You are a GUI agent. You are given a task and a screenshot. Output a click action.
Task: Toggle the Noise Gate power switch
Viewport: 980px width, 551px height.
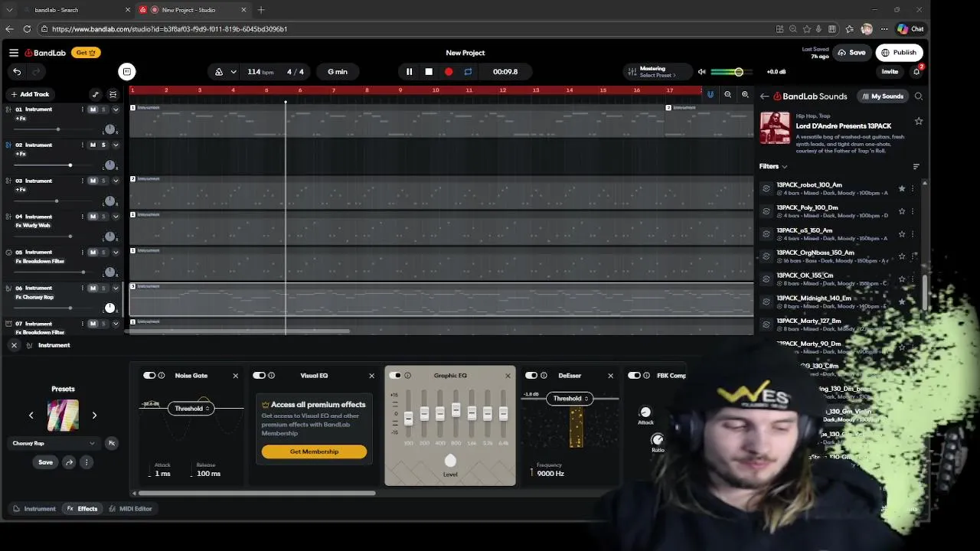[x=149, y=376]
